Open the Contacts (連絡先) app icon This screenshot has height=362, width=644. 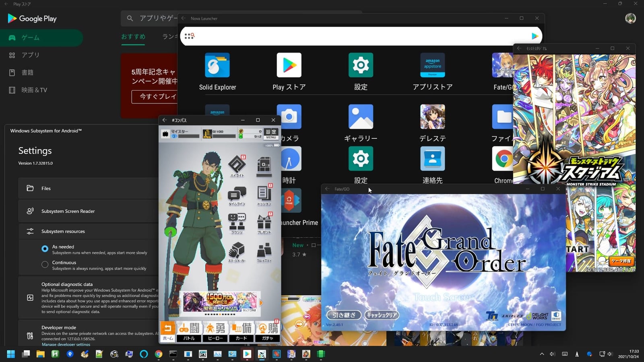pyautogui.click(x=432, y=159)
